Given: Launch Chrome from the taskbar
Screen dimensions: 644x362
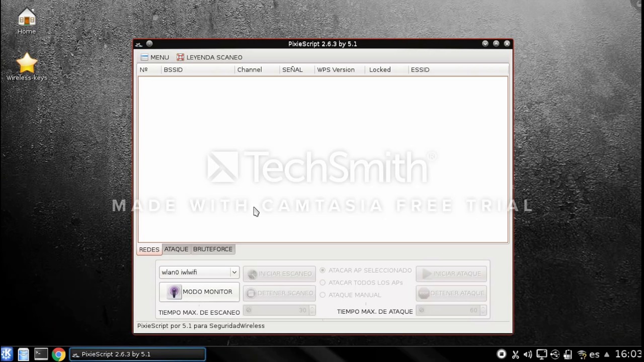Looking at the screenshot, I should click(x=58, y=354).
